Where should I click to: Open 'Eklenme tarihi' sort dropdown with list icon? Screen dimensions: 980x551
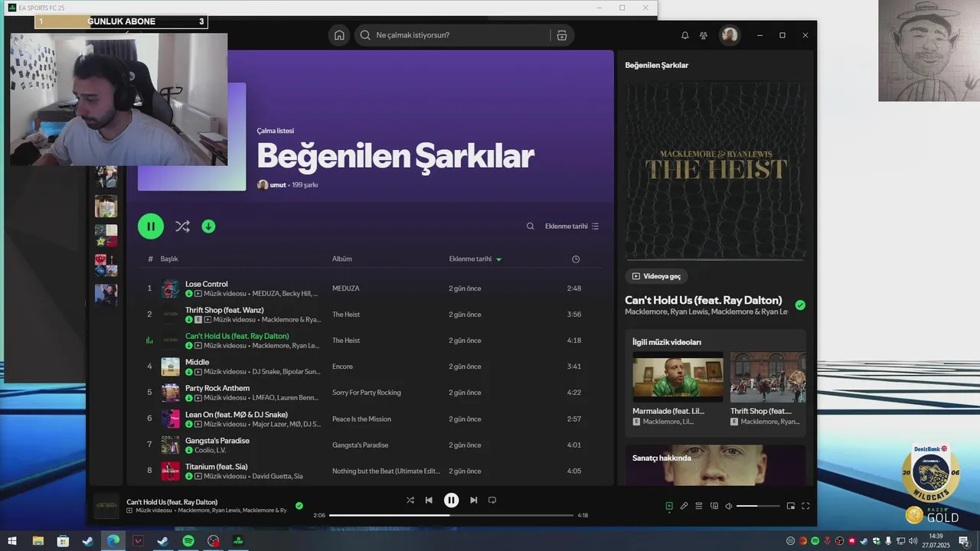(572, 227)
